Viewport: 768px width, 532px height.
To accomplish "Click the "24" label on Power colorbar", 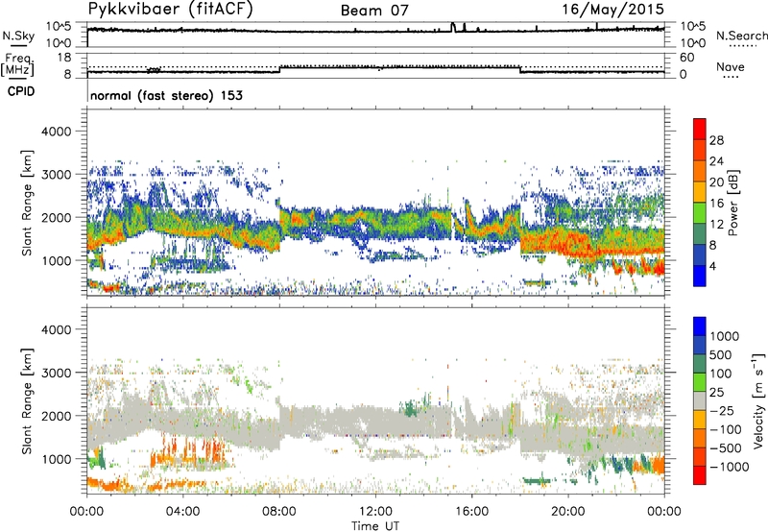I will (x=716, y=161).
